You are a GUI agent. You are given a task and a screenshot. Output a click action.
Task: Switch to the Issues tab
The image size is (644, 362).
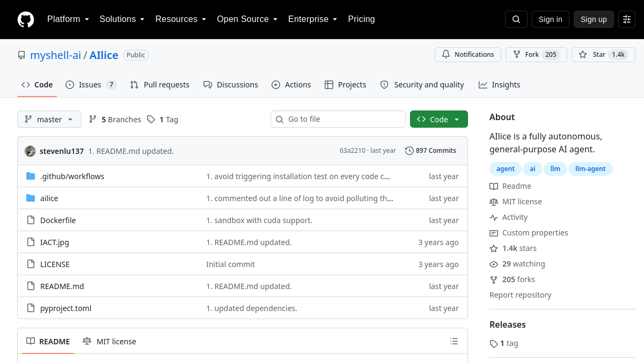(91, 85)
